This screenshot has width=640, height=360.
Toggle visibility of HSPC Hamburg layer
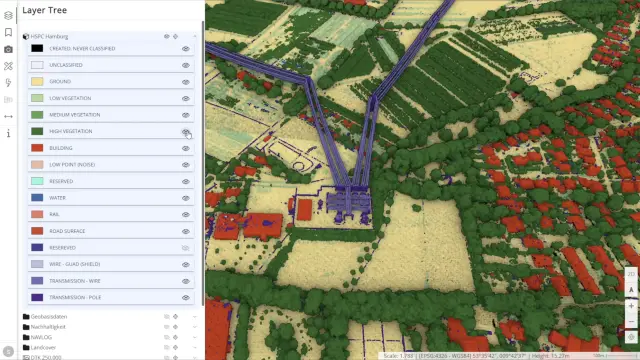[167, 36]
